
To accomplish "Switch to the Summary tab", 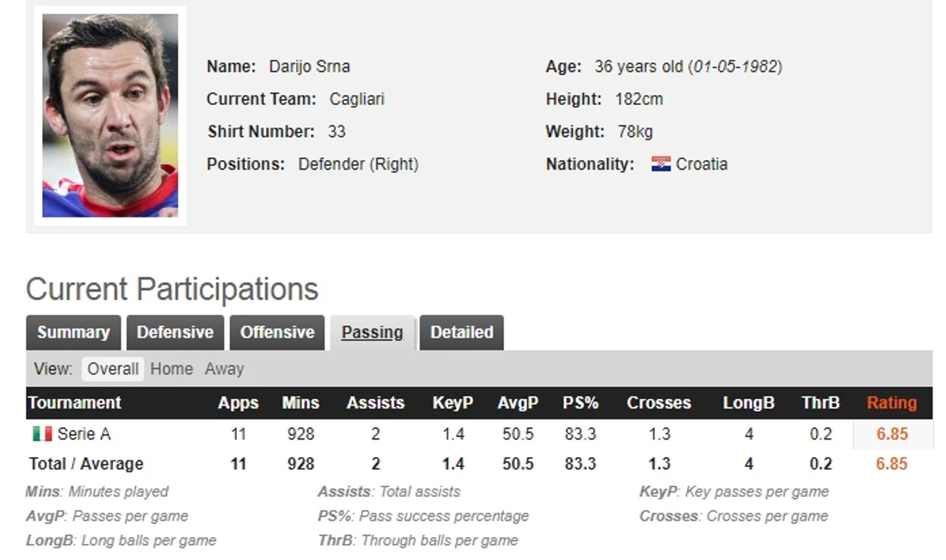I will point(73,332).
